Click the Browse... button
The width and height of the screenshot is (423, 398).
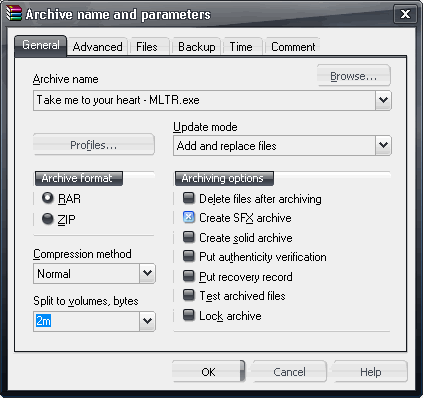click(x=353, y=76)
